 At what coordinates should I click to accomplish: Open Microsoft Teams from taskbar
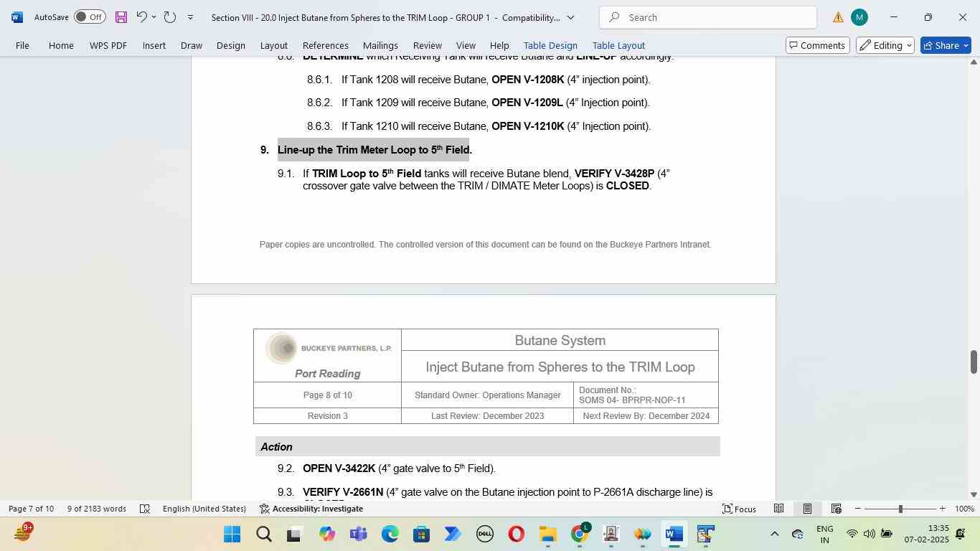[x=358, y=534]
